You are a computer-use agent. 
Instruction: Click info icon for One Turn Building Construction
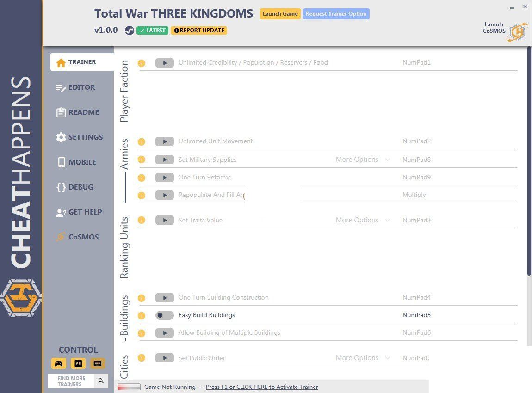142,298
